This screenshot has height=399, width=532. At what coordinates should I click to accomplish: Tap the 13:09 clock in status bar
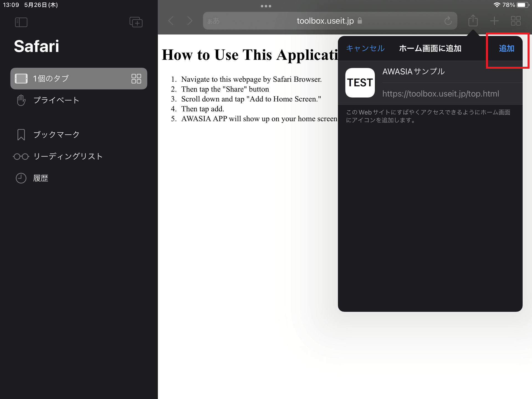pyautogui.click(x=11, y=5)
